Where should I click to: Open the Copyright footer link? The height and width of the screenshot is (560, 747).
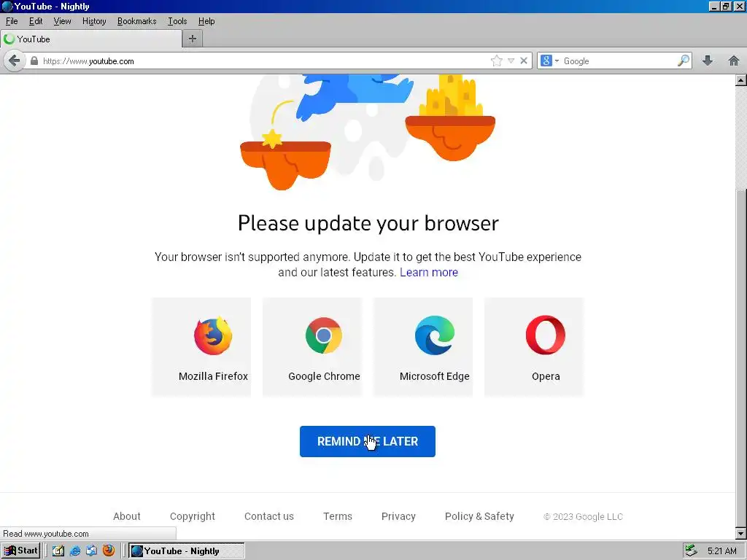(x=193, y=516)
